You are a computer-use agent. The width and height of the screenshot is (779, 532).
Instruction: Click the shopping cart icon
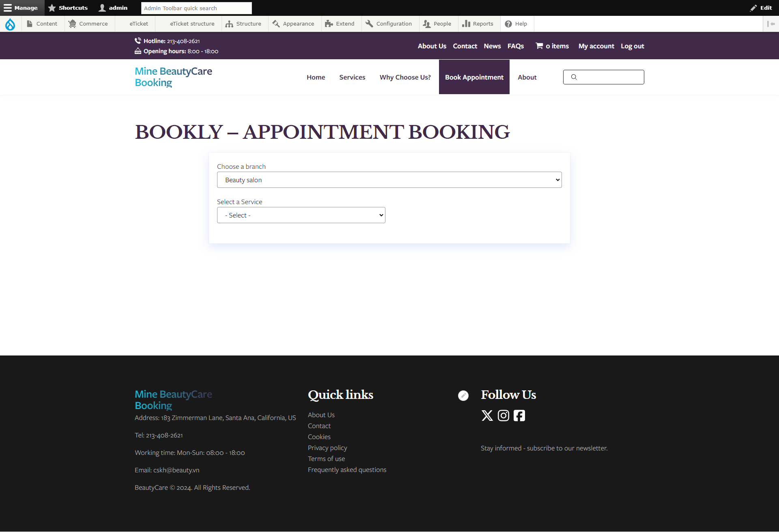539,46
